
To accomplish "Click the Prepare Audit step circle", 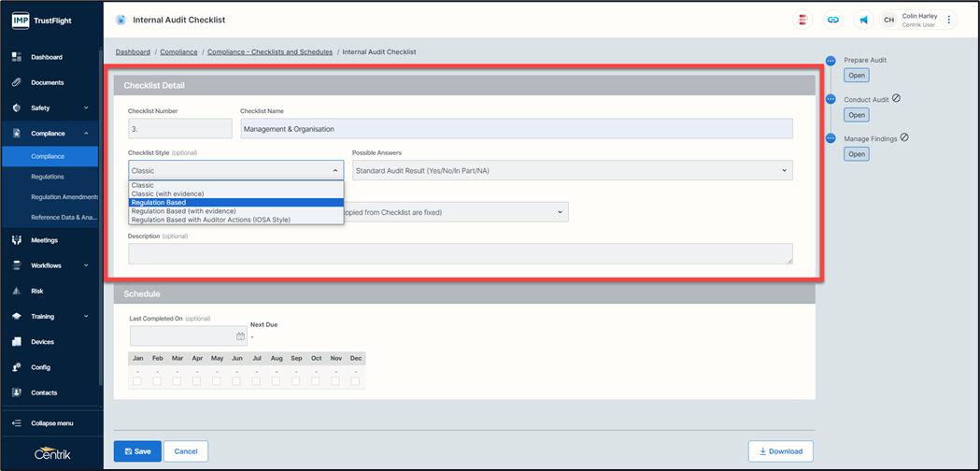I will tap(831, 61).
